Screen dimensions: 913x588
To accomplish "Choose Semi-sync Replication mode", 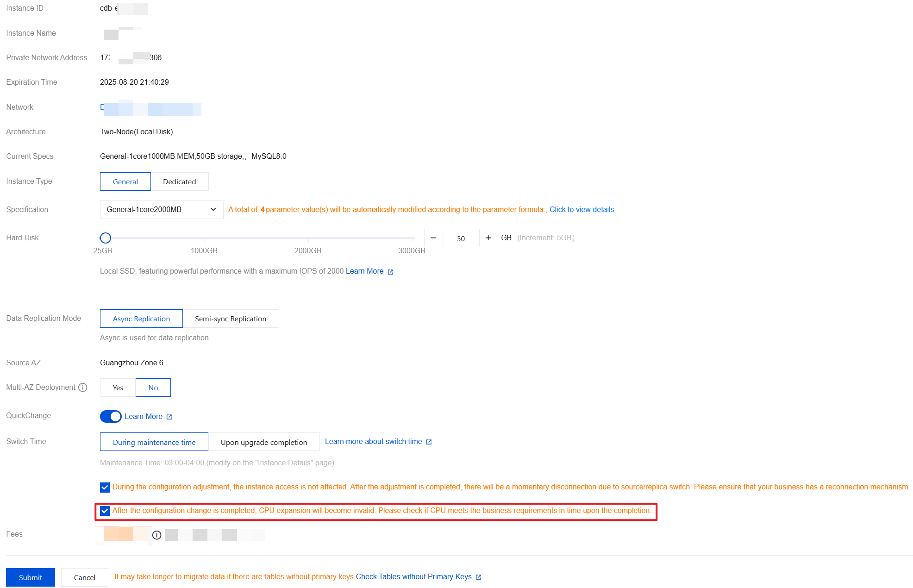I will pos(231,319).
